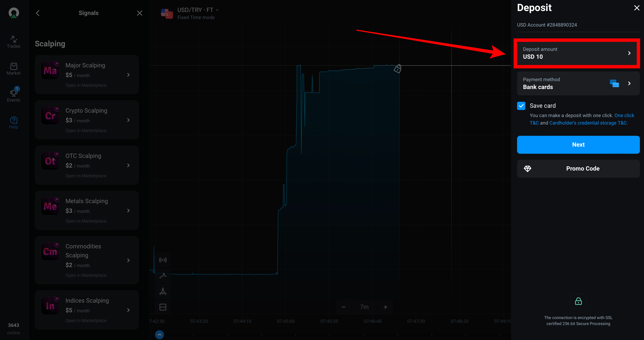The image size is (644, 340).
Task: Open the Help section
Action: tap(13, 122)
